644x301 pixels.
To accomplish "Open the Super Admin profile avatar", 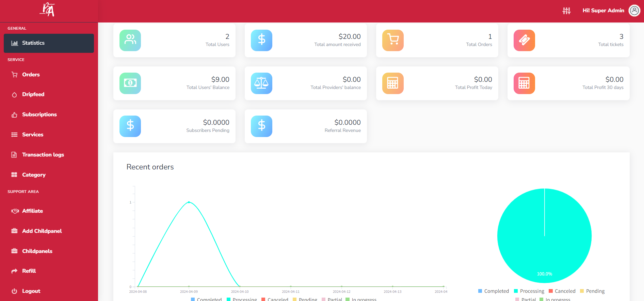I will [634, 11].
